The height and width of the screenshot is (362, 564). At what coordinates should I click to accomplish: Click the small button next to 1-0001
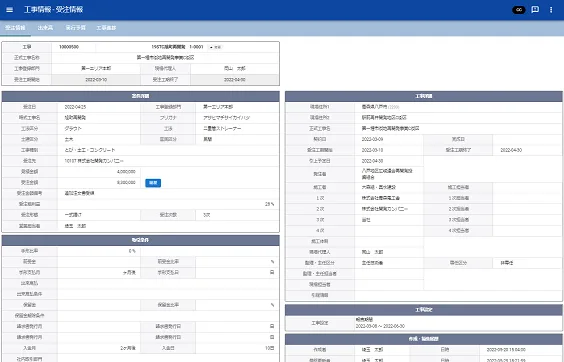[x=216, y=47]
